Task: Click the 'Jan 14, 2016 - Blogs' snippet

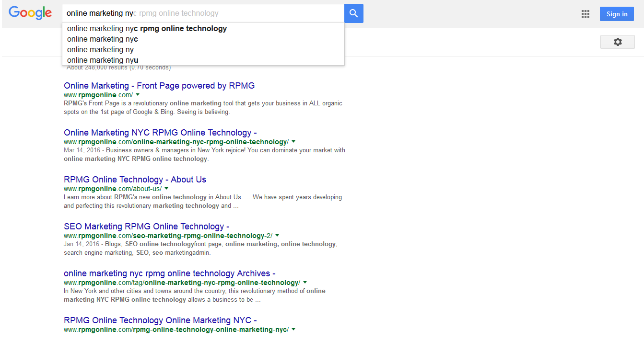Action: point(200,249)
